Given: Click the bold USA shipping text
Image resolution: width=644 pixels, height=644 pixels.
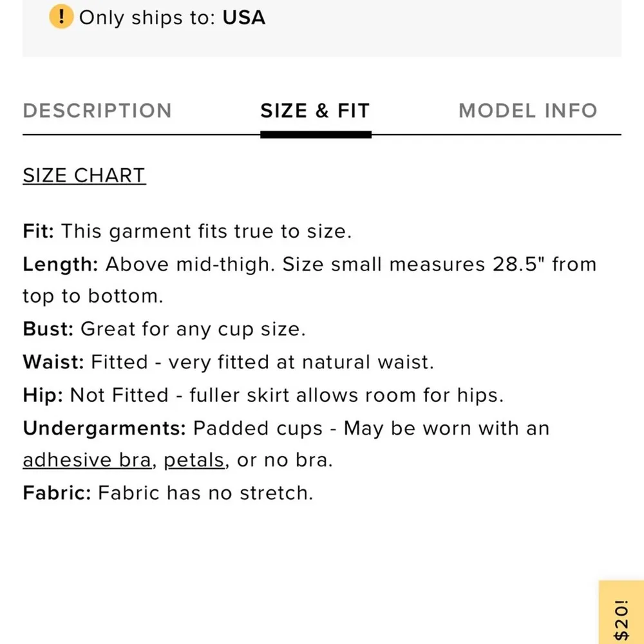Looking at the screenshot, I should click(x=244, y=17).
